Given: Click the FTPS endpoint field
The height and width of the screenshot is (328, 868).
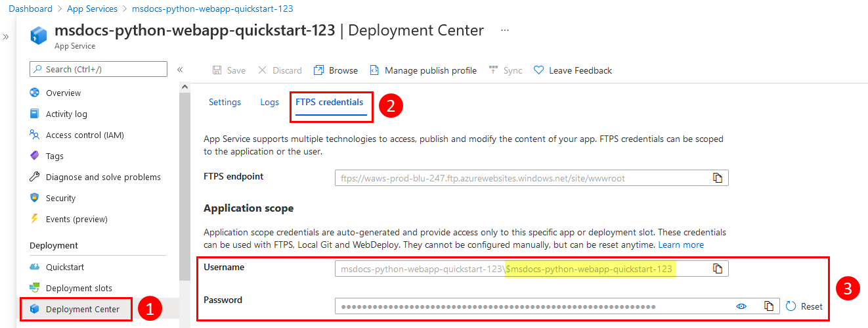Looking at the screenshot, I should (x=531, y=178).
